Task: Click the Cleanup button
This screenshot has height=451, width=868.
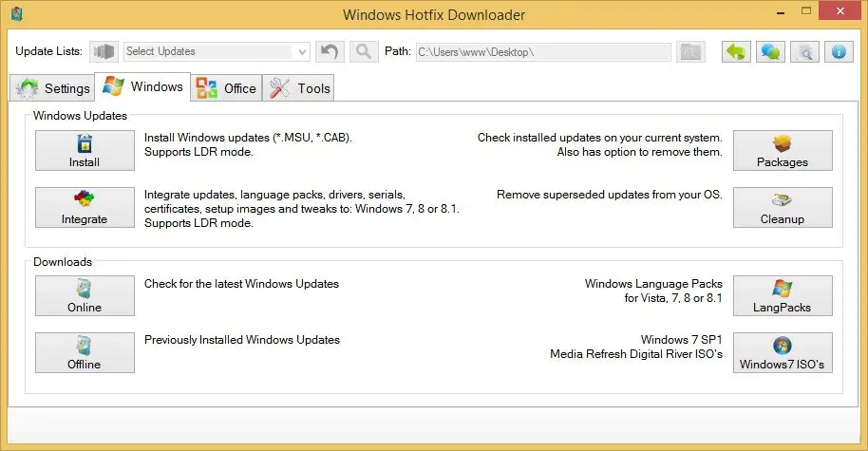Action: point(783,208)
